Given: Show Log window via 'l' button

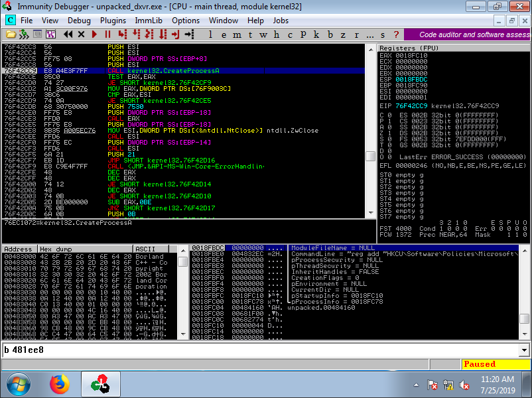Looking at the screenshot, I should [210, 34].
